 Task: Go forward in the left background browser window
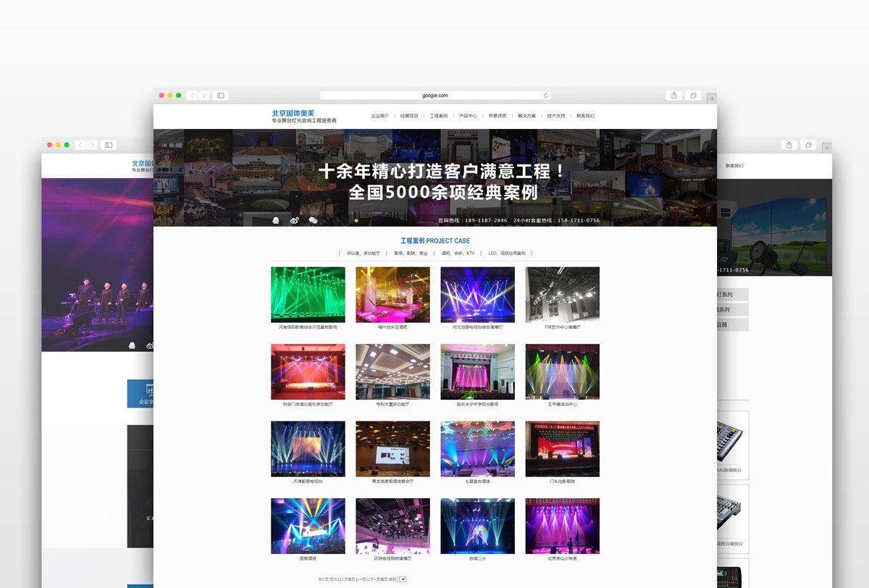(x=92, y=145)
